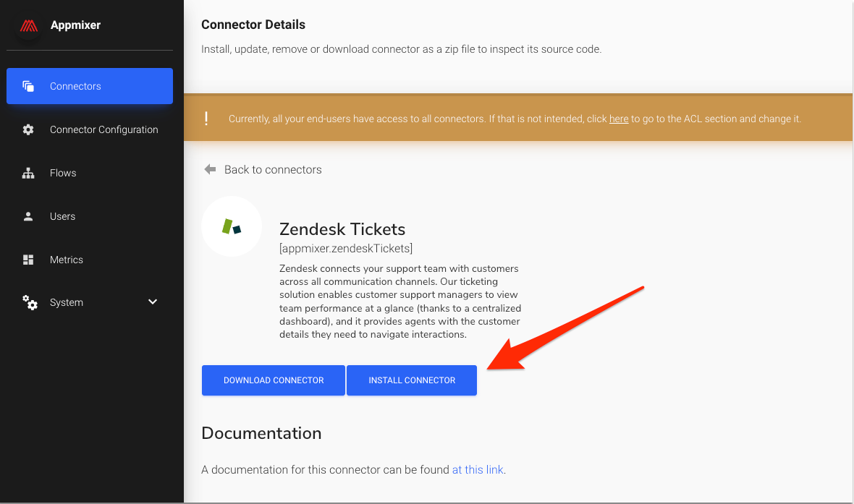
Task: Click the Appmixer logo icon
Action: point(28,25)
